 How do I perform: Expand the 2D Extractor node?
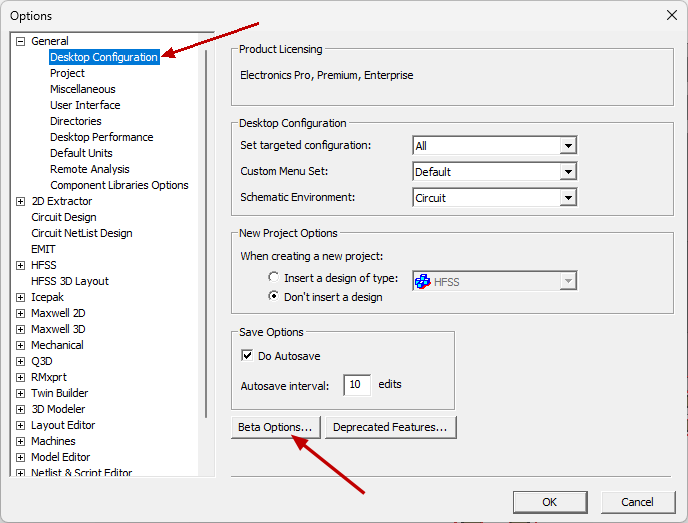point(20,201)
